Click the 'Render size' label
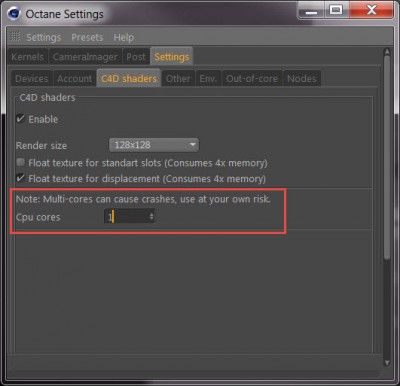 41,146
